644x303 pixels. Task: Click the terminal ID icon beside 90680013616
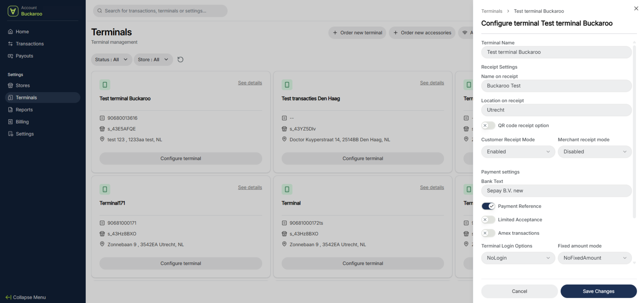[102, 118]
